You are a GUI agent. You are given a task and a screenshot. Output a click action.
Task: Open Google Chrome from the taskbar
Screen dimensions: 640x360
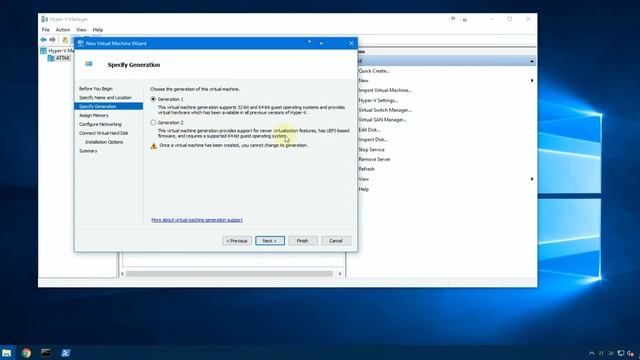click(x=27, y=353)
